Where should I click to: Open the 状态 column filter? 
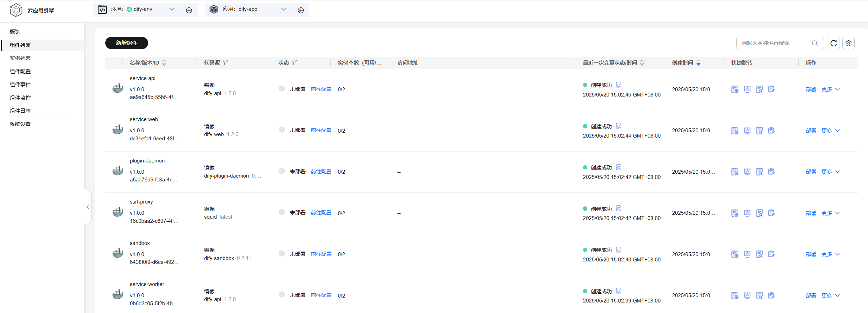[294, 63]
